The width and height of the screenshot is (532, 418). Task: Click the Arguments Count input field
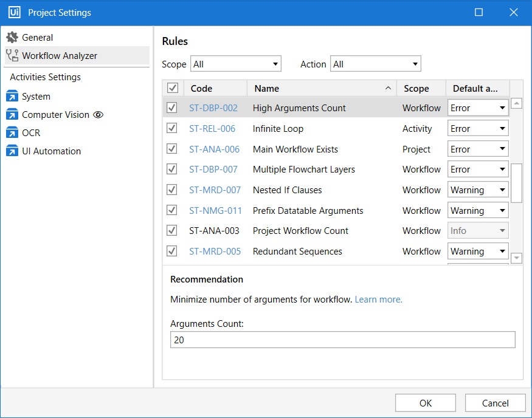[x=342, y=340]
